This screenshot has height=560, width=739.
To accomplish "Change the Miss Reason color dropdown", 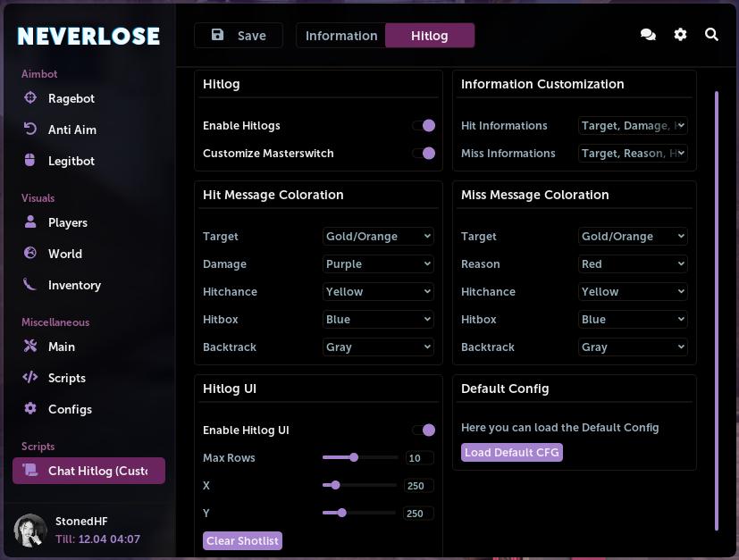I will [x=632, y=263].
